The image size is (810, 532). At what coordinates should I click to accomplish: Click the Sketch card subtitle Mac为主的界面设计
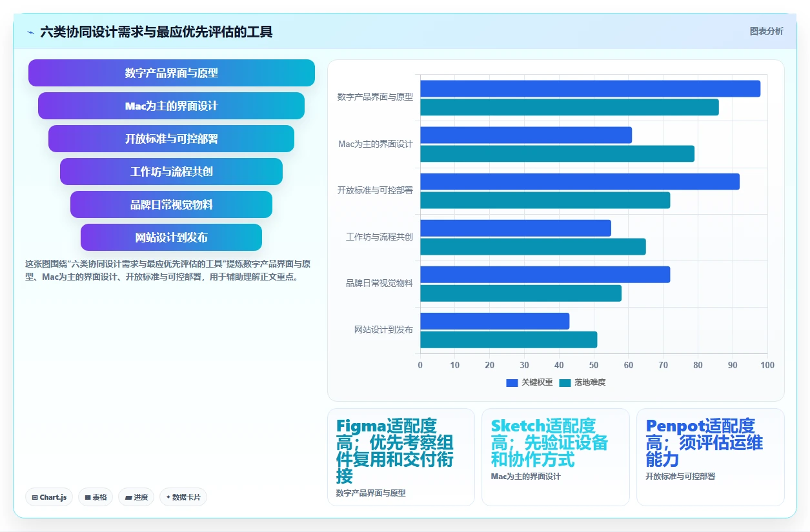525,476
